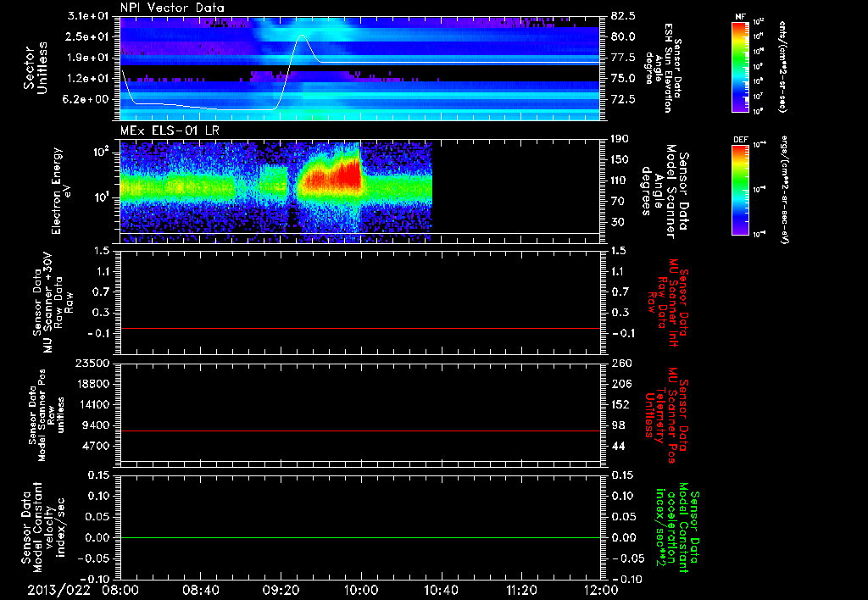Click the green line in the velocity panel
Screen dimensions: 868x600
(x=359, y=537)
